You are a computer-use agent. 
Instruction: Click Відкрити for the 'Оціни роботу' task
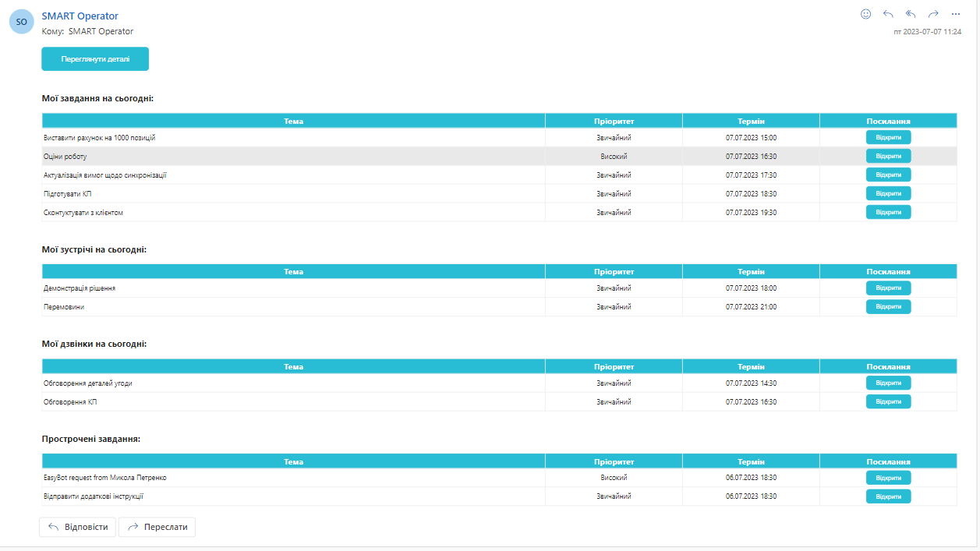pyautogui.click(x=888, y=156)
